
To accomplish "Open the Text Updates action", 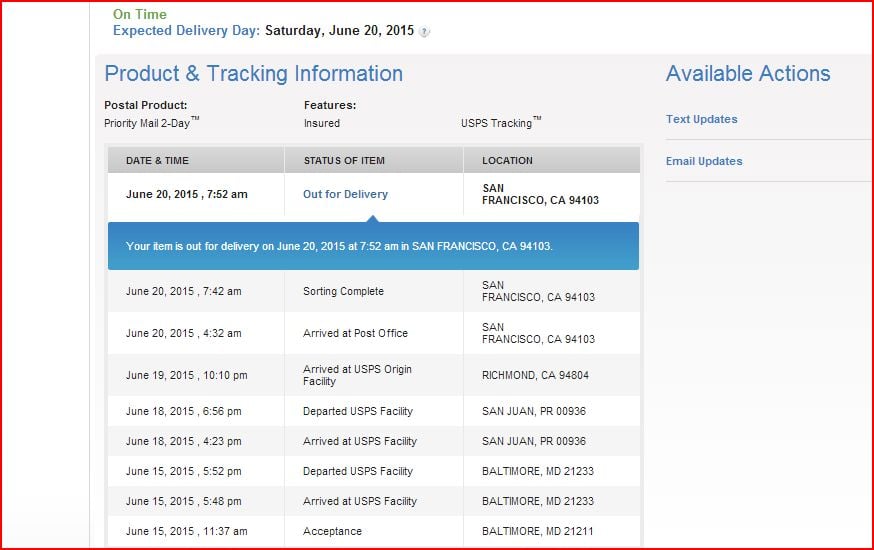I will pos(701,119).
